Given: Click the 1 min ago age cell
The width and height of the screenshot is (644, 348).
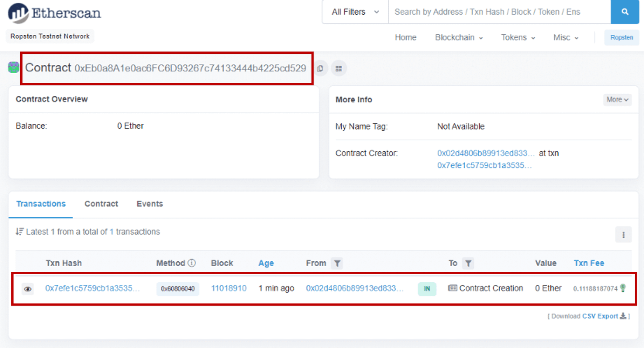Looking at the screenshot, I should 276,288.
